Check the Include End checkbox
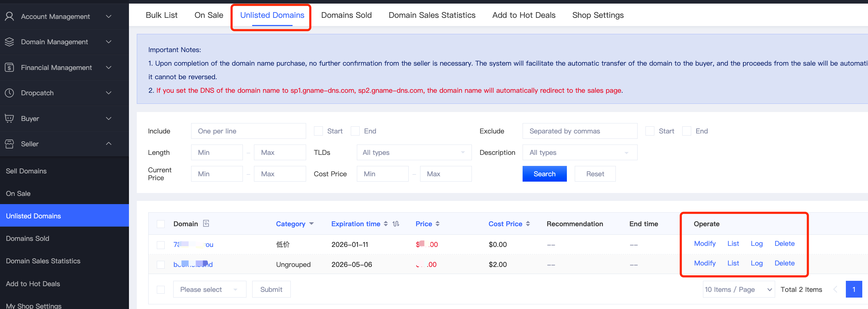The width and height of the screenshot is (868, 309). 355,131
